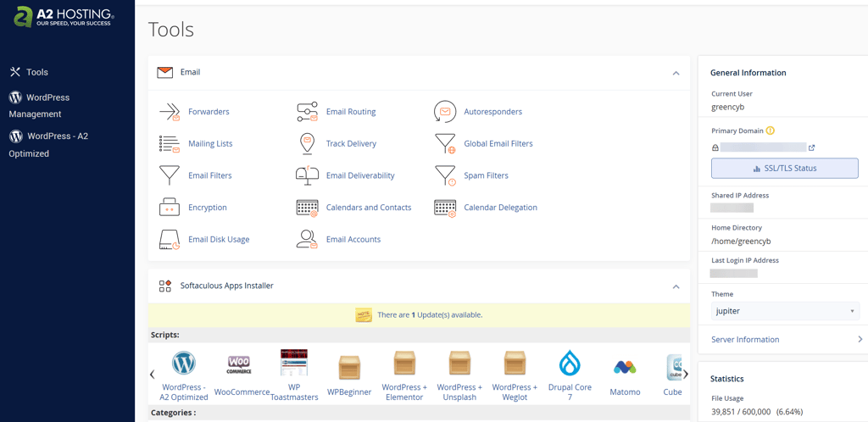Viewport: 868px width, 422px height.
Task: Open the primary domain external link icon
Action: 811,147
